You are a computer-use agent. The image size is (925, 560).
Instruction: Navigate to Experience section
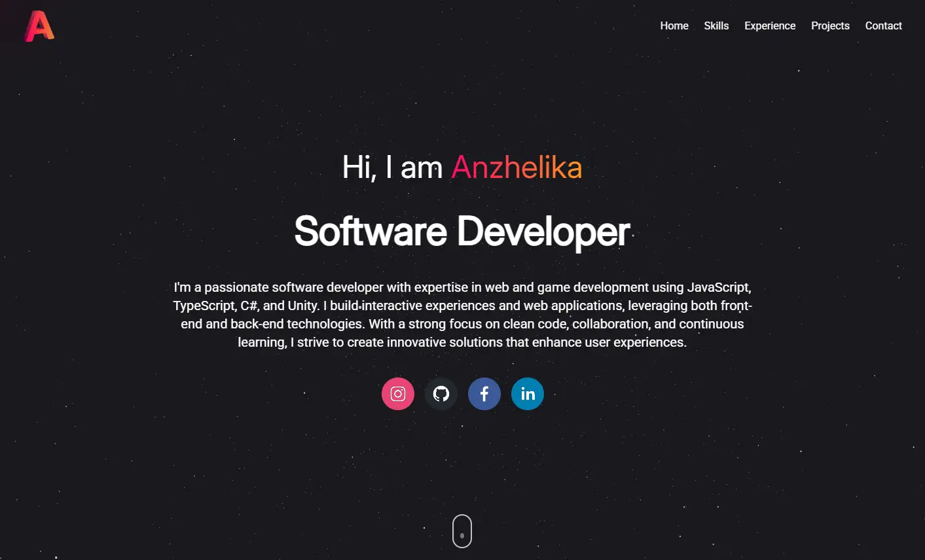pyautogui.click(x=770, y=26)
